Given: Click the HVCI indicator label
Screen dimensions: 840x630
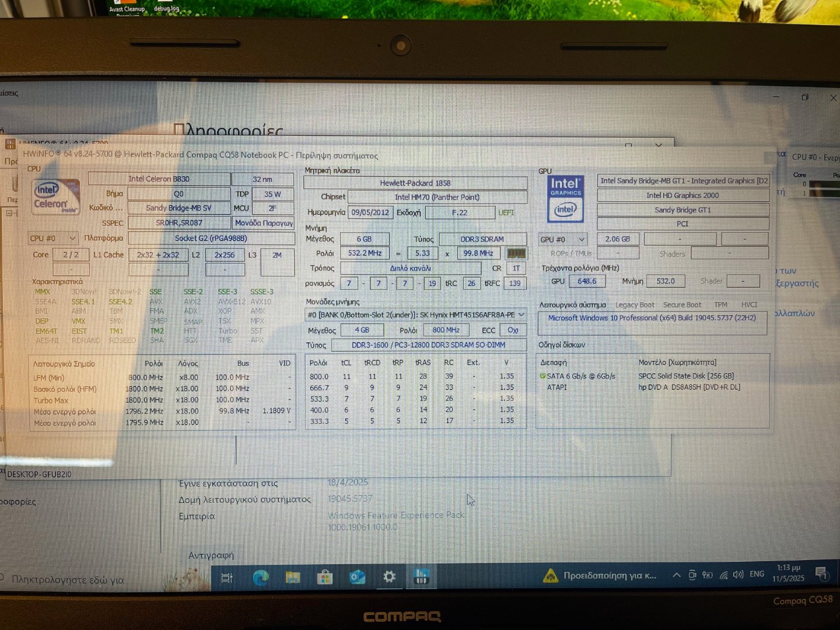Looking at the screenshot, I should pyautogui.click(x=749, y=305).
